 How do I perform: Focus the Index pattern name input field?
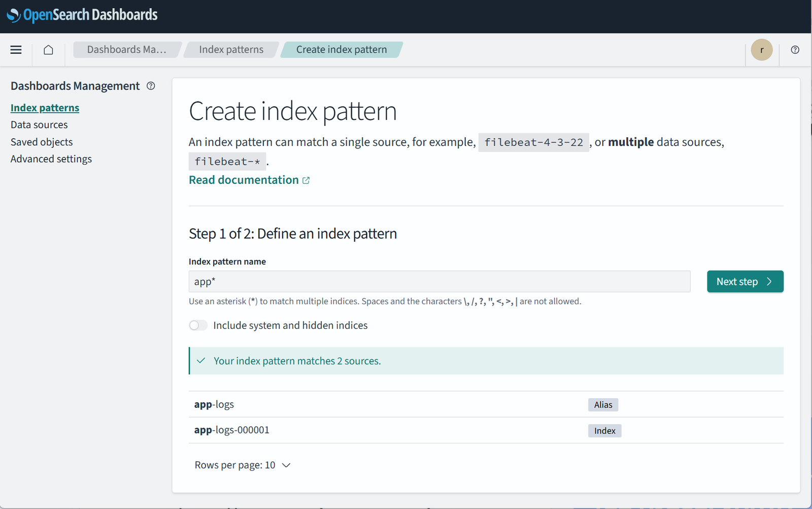pyautogui.click(x=439, y=281)
